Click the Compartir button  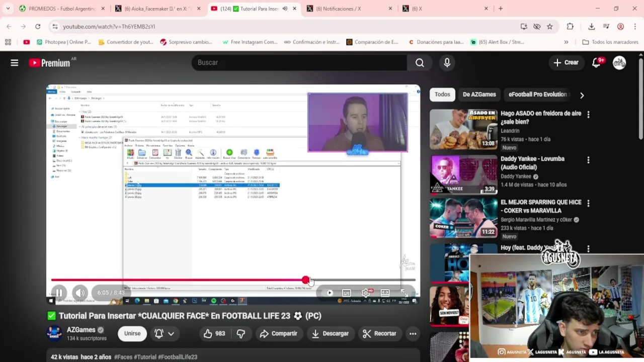[278, 333]
